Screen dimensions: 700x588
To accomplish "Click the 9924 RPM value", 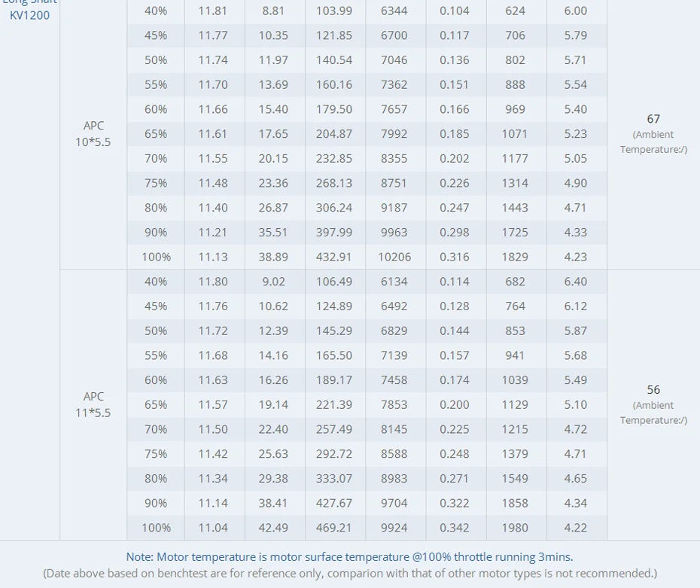I will [x=394, y=528].
